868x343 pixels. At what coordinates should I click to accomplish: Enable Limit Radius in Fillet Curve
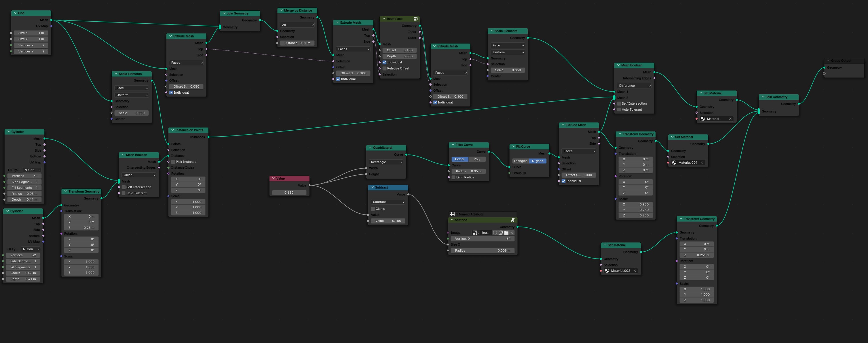click(453, 177)
